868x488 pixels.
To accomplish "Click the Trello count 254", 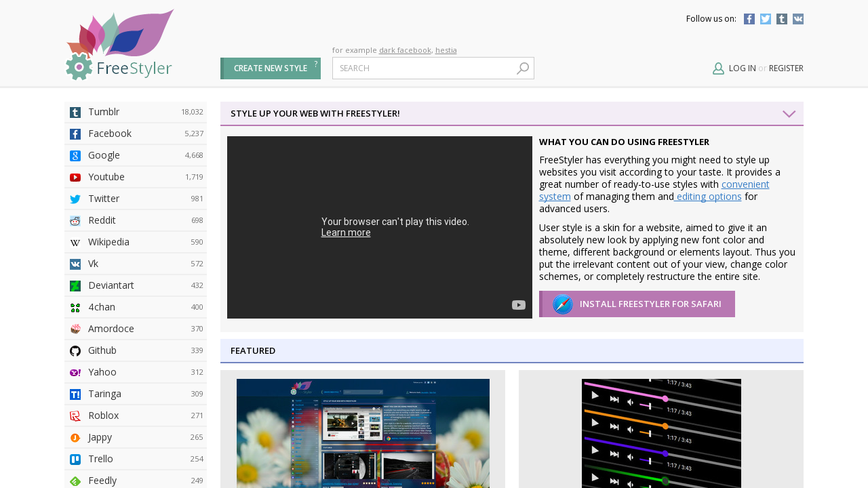I will point(197,460).
